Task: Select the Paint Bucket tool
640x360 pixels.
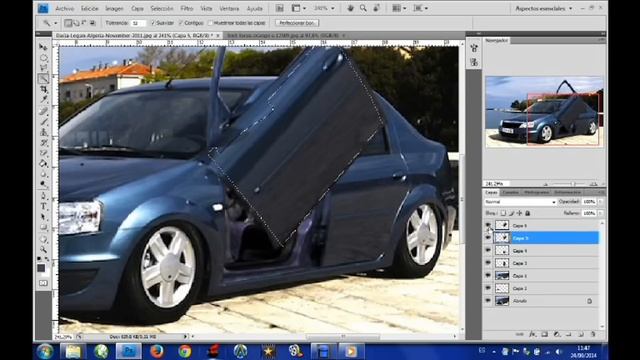Action: pyautogui.click(x=43, y=164)
